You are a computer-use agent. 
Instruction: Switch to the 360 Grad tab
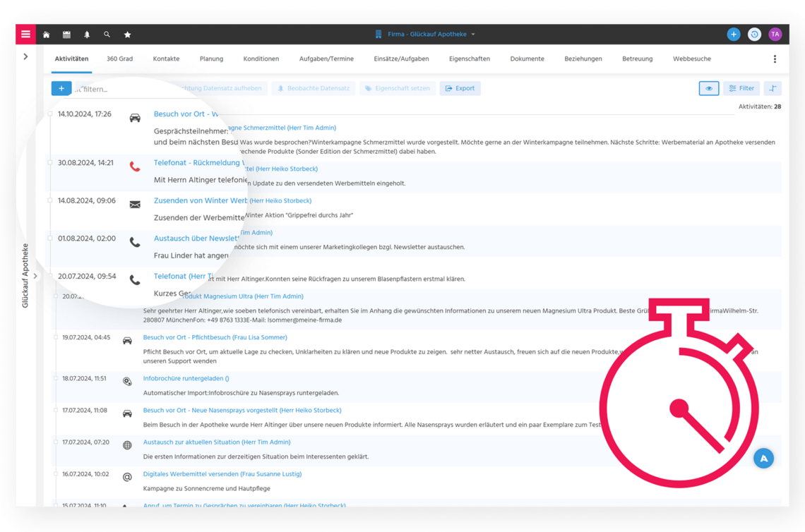tap(119, 59)
